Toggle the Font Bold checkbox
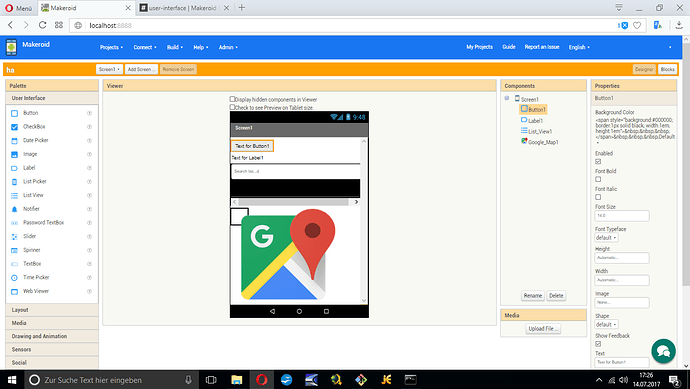 [x=598, y=179]
